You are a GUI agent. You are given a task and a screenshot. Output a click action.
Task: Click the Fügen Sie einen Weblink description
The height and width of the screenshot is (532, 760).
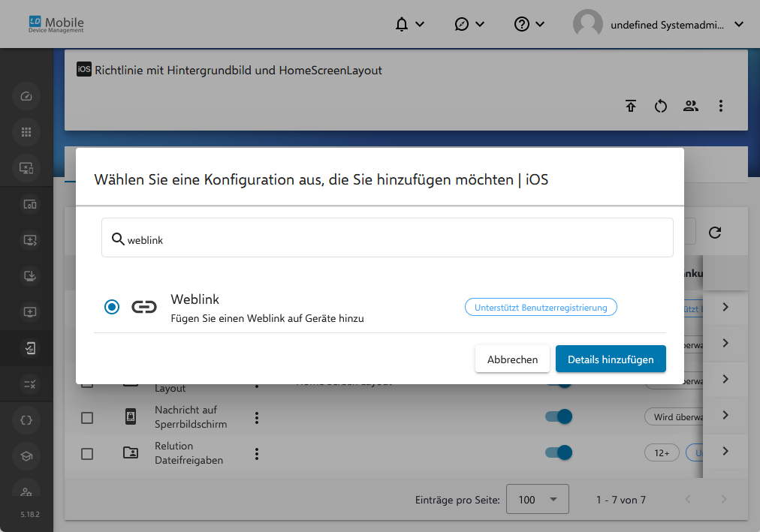[x=267, y=318]
